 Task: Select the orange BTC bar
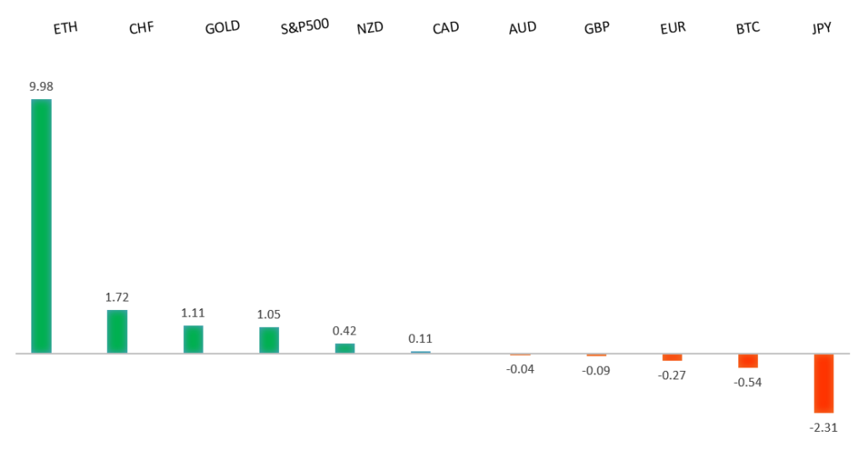[748, 361]
